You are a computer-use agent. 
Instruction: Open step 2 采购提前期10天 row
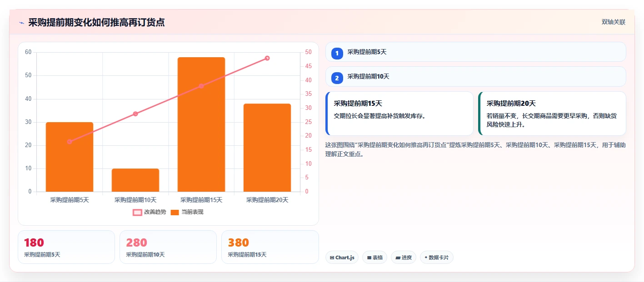(x=476, y=76)
